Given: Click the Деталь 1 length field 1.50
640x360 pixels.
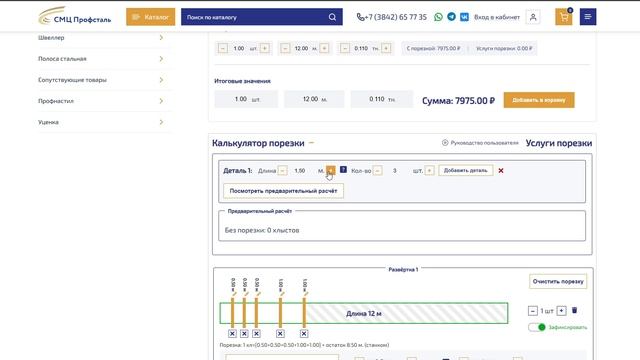Looking at the screenshot, I should 300,171.
